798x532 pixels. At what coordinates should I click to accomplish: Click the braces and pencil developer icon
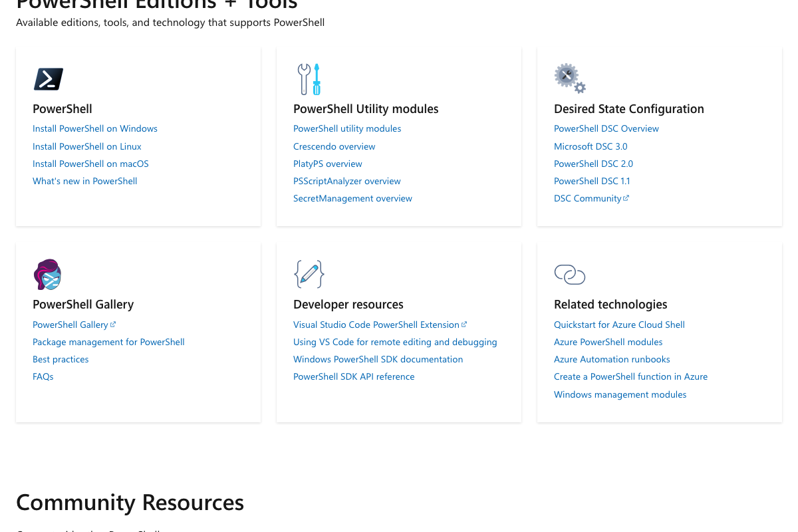309,274
